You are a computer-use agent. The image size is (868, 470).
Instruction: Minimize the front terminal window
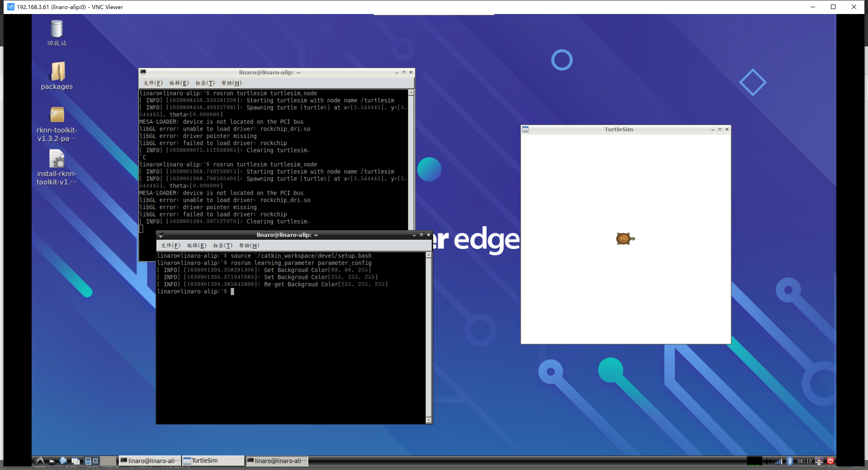[414, 235]
